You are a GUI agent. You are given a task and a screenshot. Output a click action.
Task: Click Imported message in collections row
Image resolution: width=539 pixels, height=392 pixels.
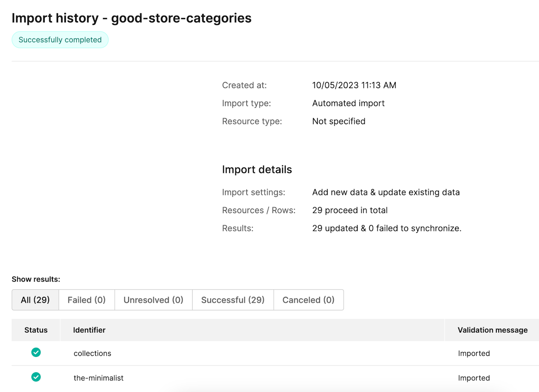pyautogui.click(x=474, y=354)
